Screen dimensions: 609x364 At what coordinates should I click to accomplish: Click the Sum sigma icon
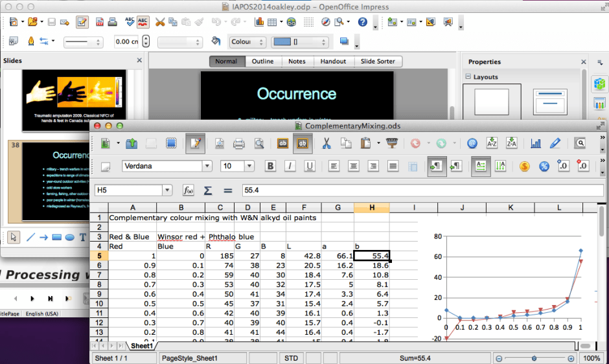[x=208, y=190]
